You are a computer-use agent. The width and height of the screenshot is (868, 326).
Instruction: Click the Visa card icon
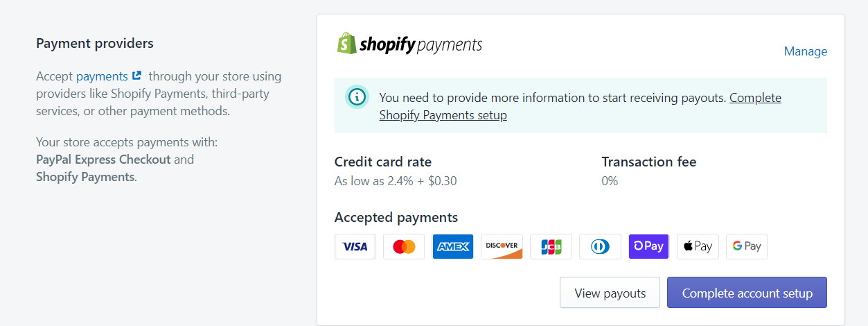(355, 246)
